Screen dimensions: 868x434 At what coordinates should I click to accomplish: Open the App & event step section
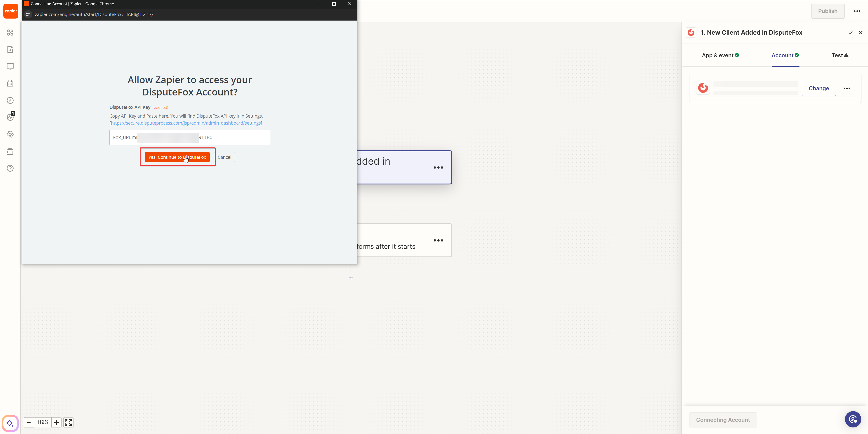tap(720, 55)
